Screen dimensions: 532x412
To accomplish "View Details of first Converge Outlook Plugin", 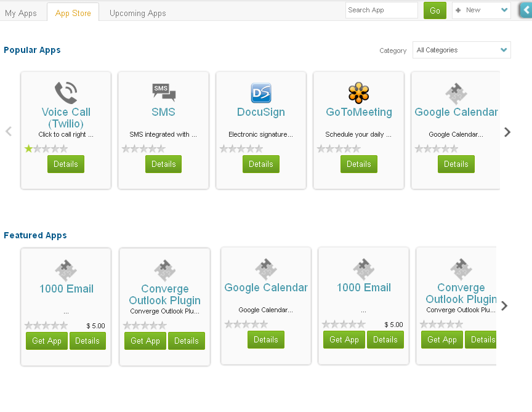I will click(187, 341).
